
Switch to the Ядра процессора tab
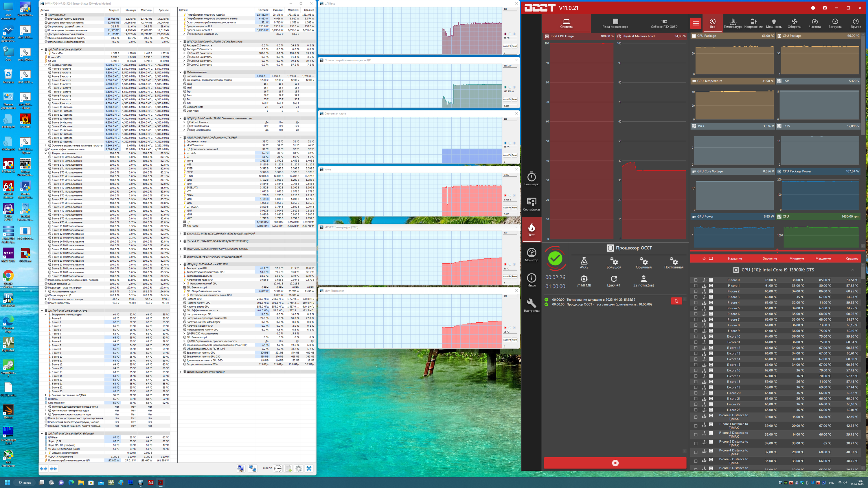(x=615, y=23)
